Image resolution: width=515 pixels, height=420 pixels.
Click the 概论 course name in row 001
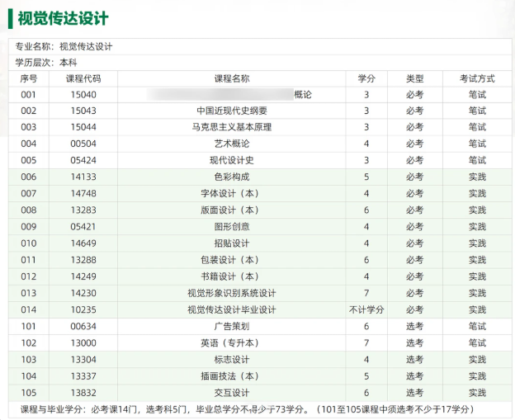pyautogui.click(x=303, y=95)
